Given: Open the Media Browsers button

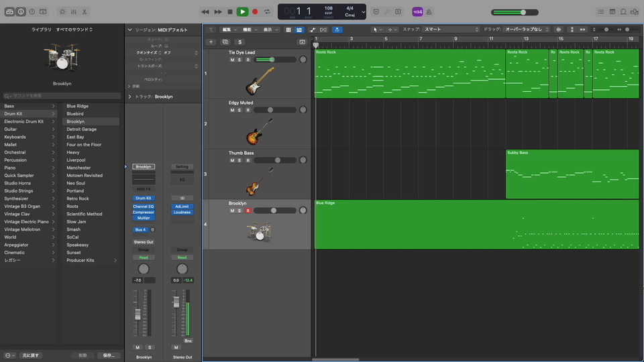Looking at the screenshot, I should (x=635, y=12).
